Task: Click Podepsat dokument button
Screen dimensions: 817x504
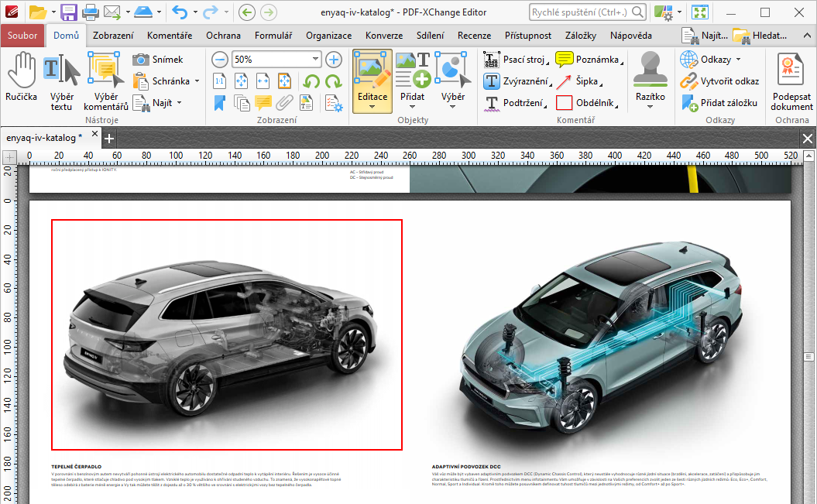Action: [x=791, y=82]
